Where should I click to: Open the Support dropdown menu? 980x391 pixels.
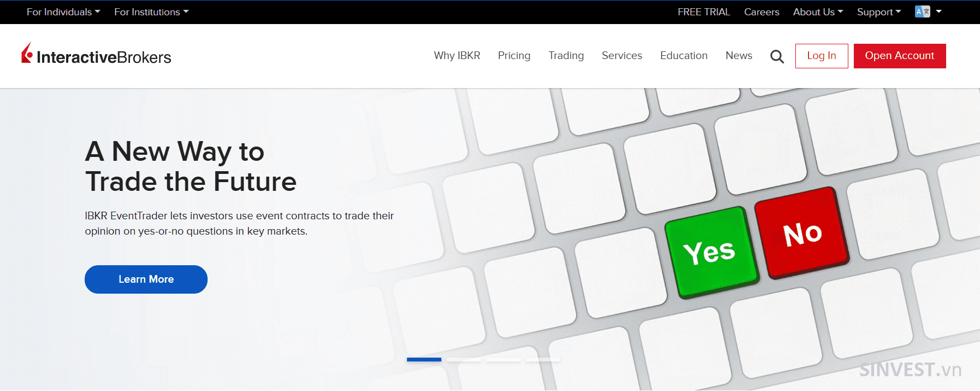tap(879, 12)
